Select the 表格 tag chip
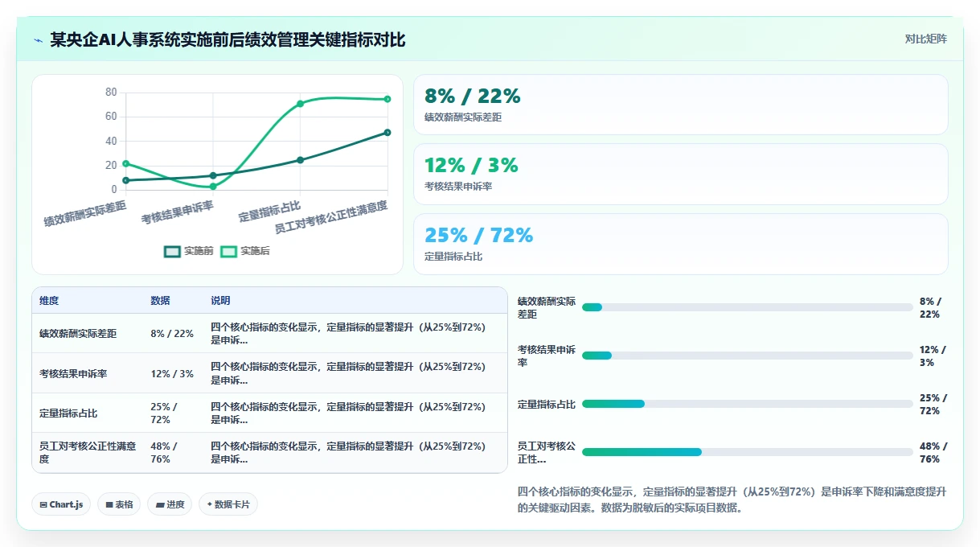The height and width of the screenshot is (547, 980). pyautogui.click(x=119, y=504)
